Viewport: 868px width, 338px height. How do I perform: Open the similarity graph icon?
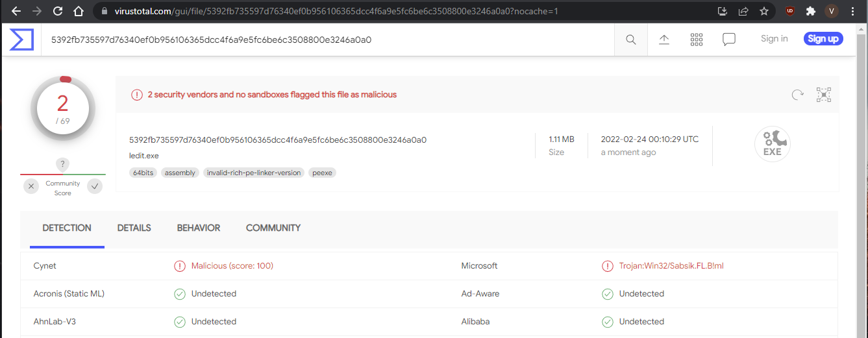point(824,95)
